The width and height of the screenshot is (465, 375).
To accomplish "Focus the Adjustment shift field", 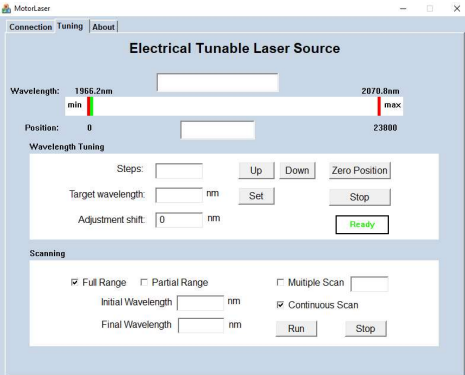I will (x=179, y=220).
